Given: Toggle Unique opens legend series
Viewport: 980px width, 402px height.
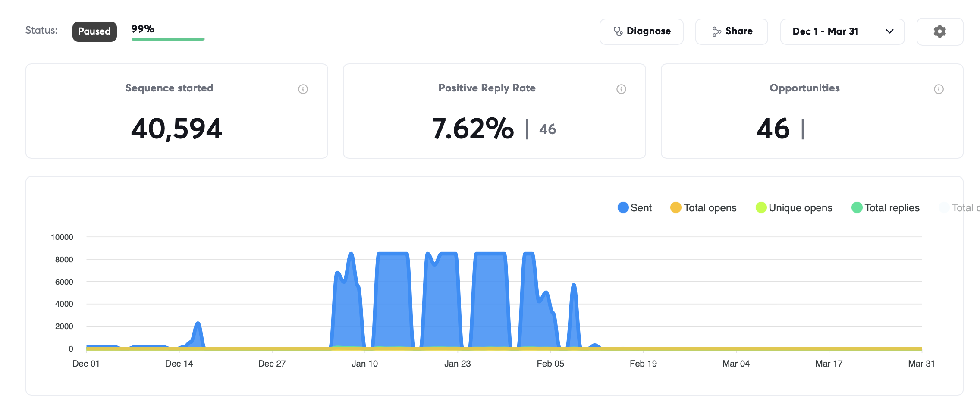Looking at the screenshot, I should click(794, 208).
